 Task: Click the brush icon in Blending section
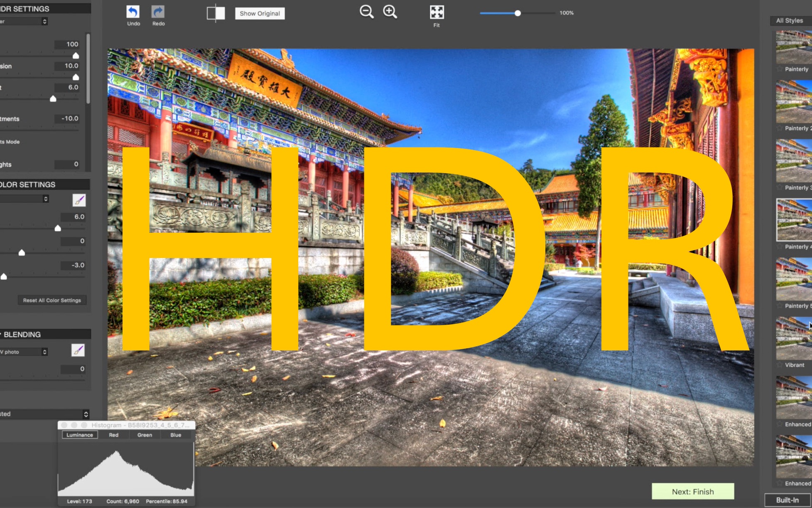(x=78, y=350)
